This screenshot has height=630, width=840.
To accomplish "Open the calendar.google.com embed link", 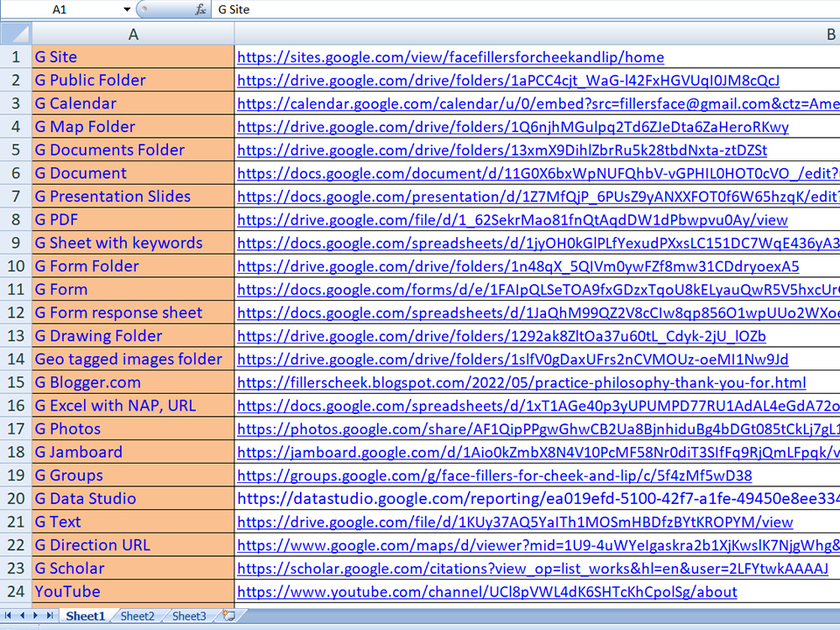I will pyautogui.click(x=538, y=103).
